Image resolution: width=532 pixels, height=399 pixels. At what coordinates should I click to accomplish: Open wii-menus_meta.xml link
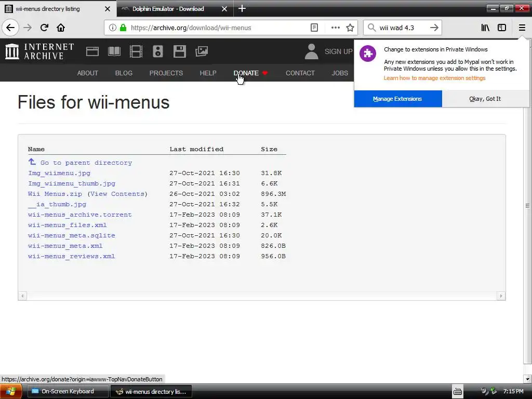point(65,246)
